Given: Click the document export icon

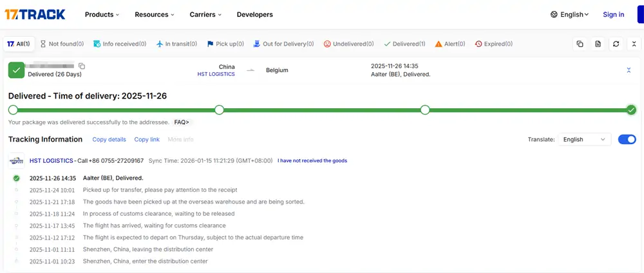Looking at the screenshot, I should pyautogui.click(x=598, y=44).
